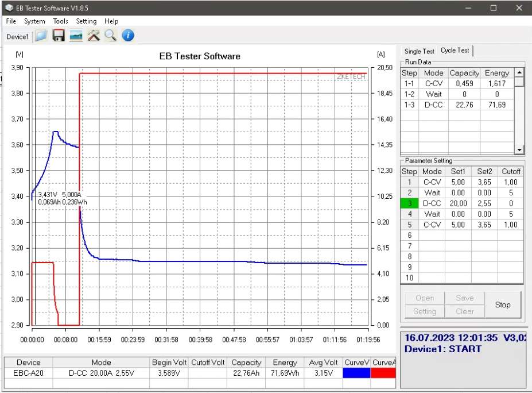Image resolution: width=532 pixels, height=393 pixels.
Task: Click the red CurveA color swatch
Action: point(383,373)
